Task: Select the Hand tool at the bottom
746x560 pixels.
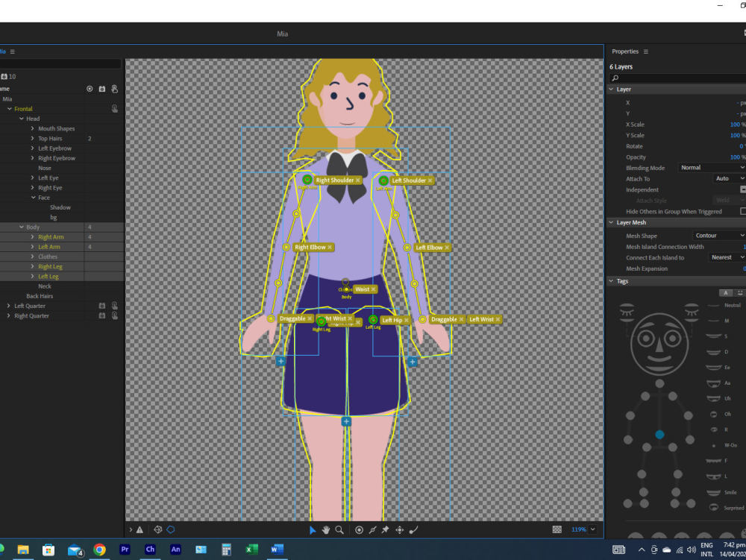Action: (x=325, y=529)
